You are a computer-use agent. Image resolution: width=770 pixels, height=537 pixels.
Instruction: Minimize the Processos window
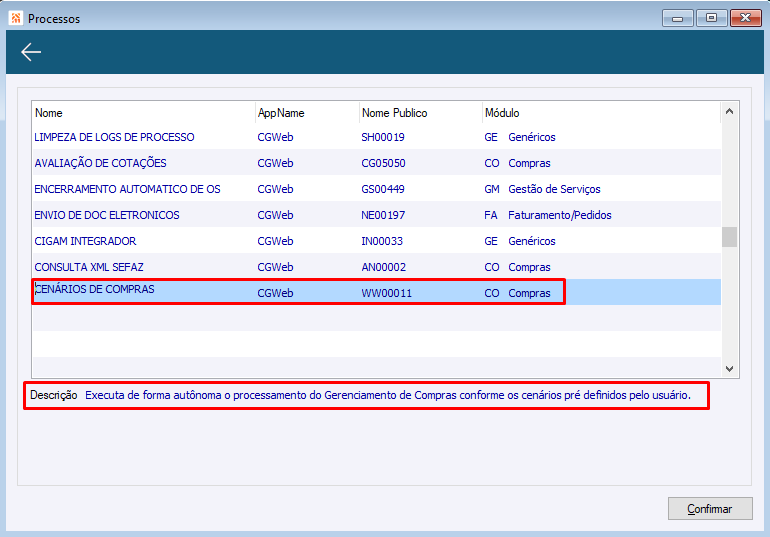pos(678,18)
